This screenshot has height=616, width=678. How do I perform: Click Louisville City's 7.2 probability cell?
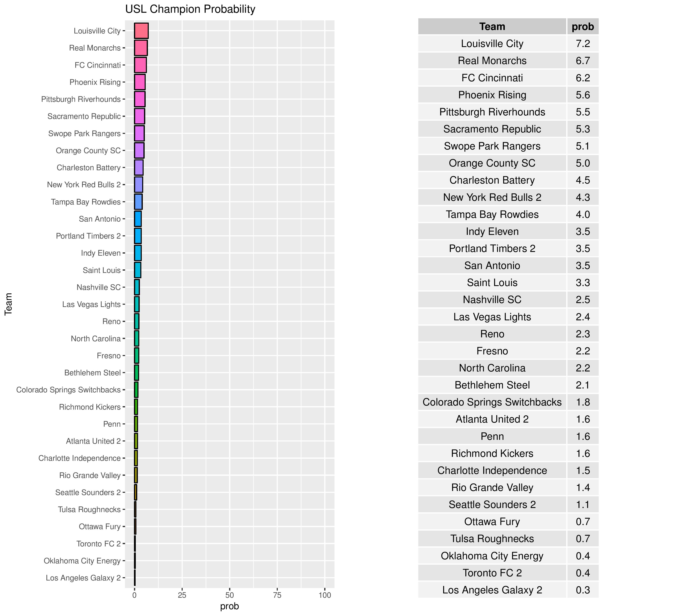(x=582, y=44)
